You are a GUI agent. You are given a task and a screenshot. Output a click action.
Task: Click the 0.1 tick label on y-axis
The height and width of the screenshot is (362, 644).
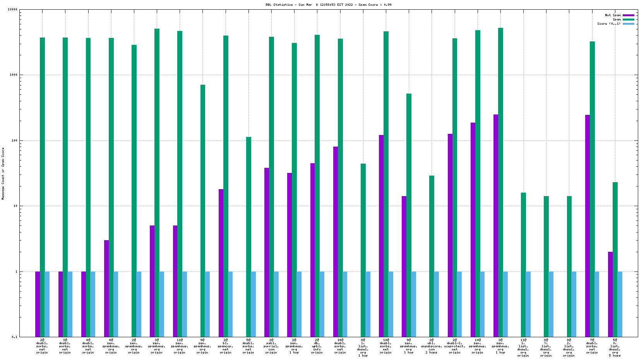click(15, 337)
